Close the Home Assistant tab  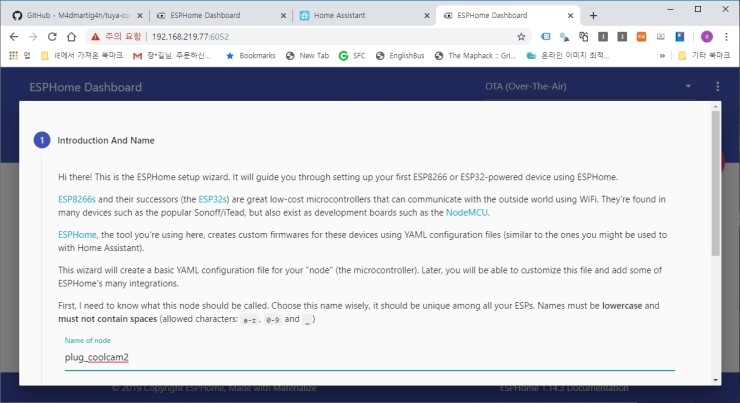(427, 16)
